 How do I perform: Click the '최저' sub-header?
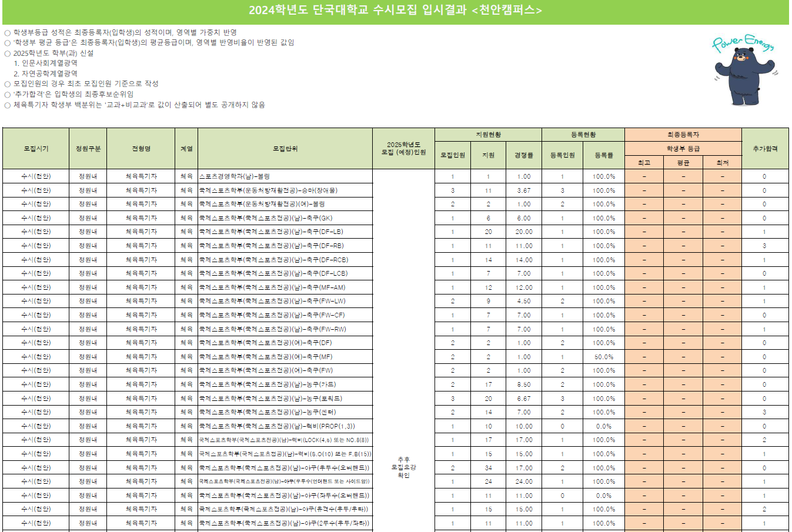723,163
